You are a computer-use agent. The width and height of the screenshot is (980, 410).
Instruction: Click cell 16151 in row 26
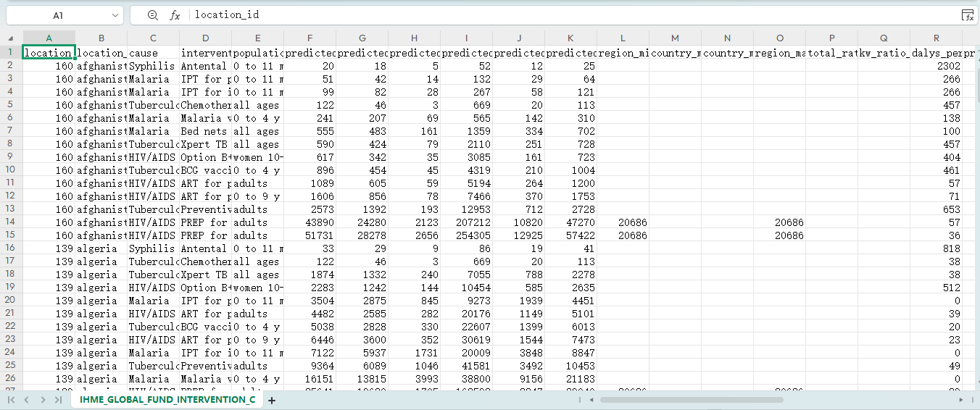click(x=310, y=378)
